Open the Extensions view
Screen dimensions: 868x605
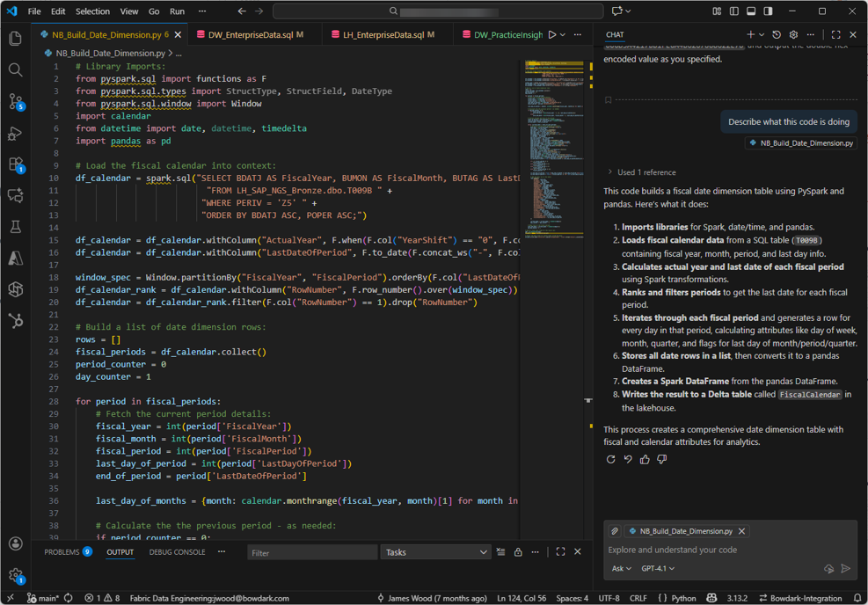pos(15,164)
